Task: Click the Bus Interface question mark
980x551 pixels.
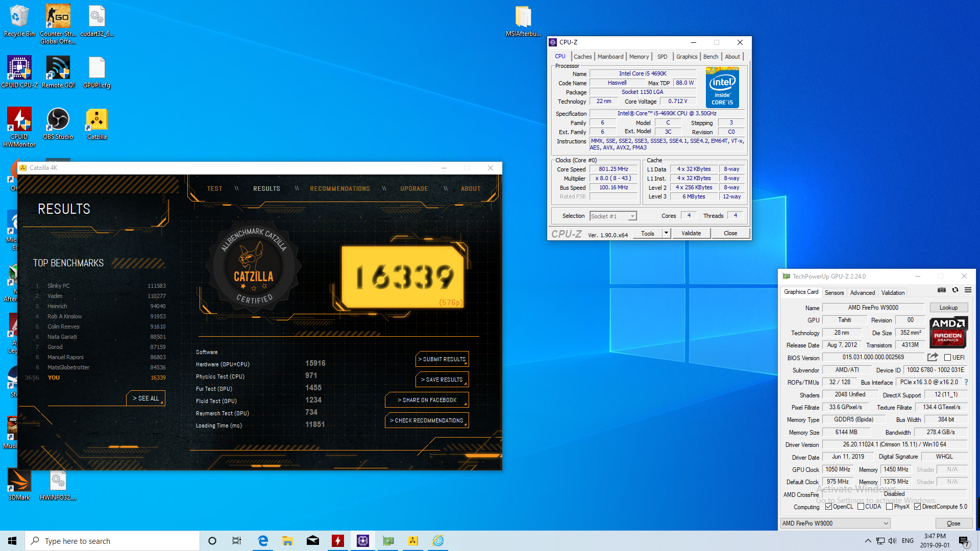Action: [x=966, y=382]
